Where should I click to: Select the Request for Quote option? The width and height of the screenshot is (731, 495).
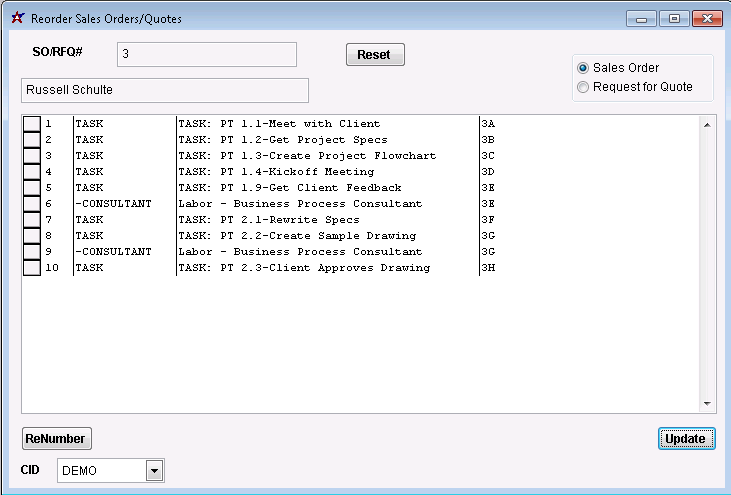[584, 87]
